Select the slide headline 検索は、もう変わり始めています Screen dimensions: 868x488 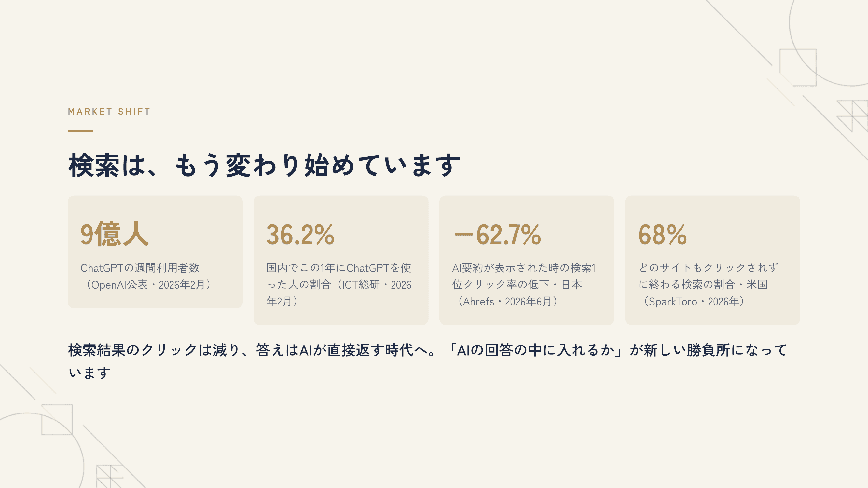[x=264, y=165]
